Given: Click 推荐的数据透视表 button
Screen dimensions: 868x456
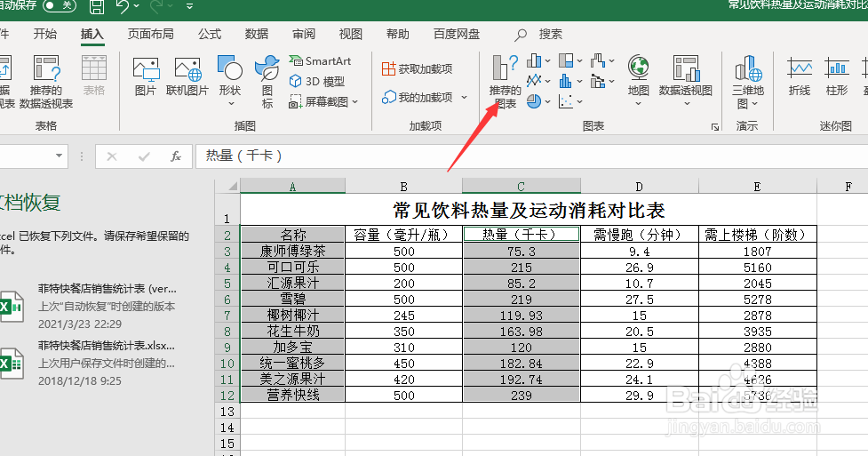Looking at the screenshot, I should [x=46, y=82].
